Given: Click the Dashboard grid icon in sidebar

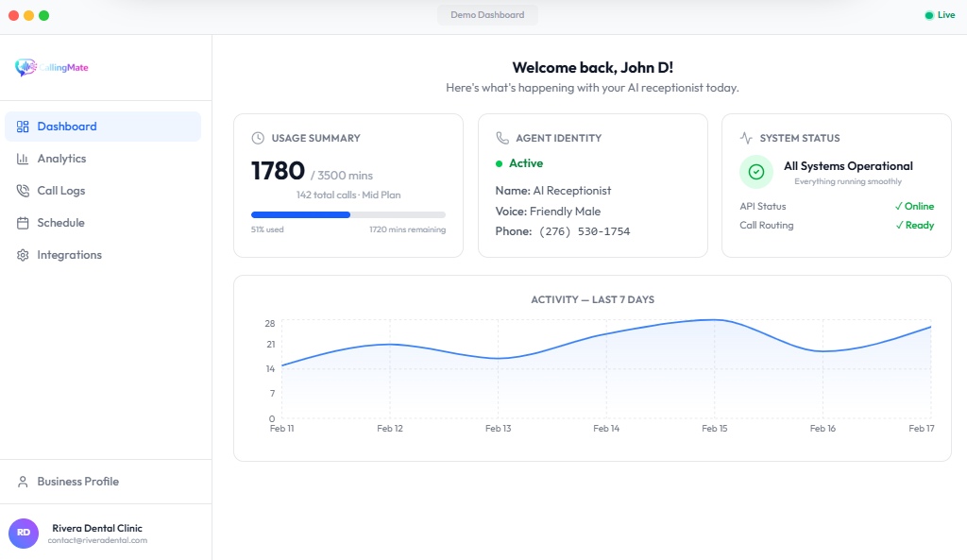Looking at the screenshot, I should click(23, 127).
